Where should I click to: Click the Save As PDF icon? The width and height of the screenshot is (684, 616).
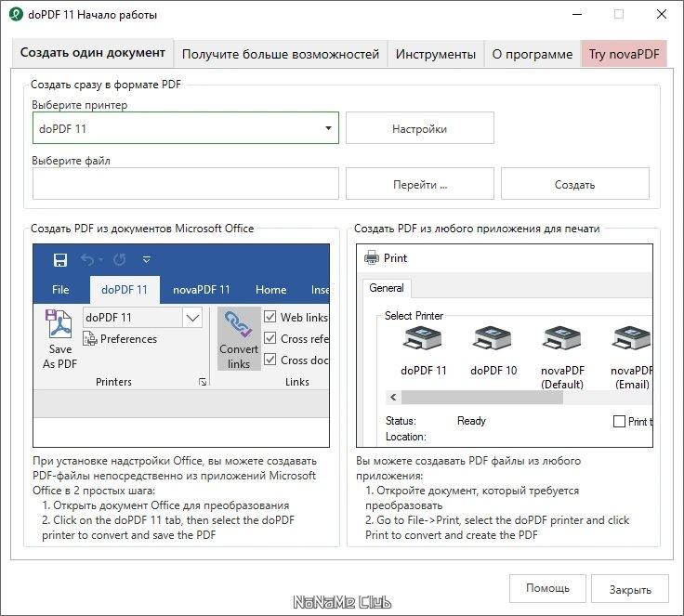click(x=59, y=327)
